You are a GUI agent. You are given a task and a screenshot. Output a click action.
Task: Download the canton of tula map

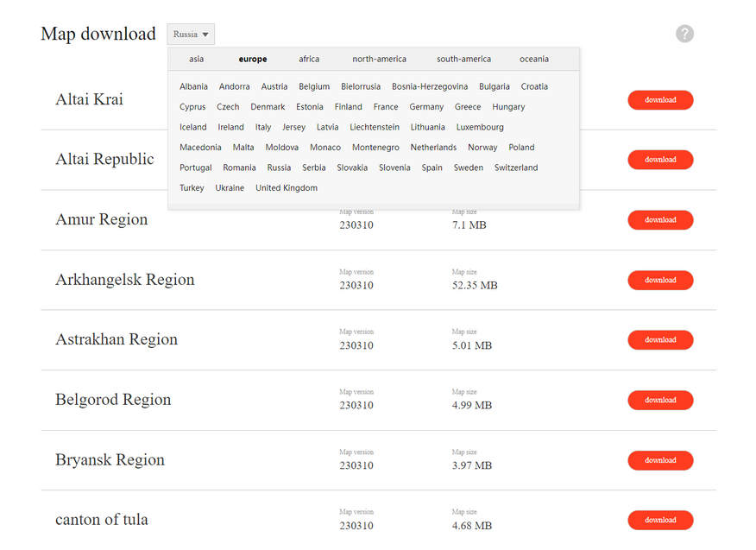pyautogui.click(x=660, y=521)
